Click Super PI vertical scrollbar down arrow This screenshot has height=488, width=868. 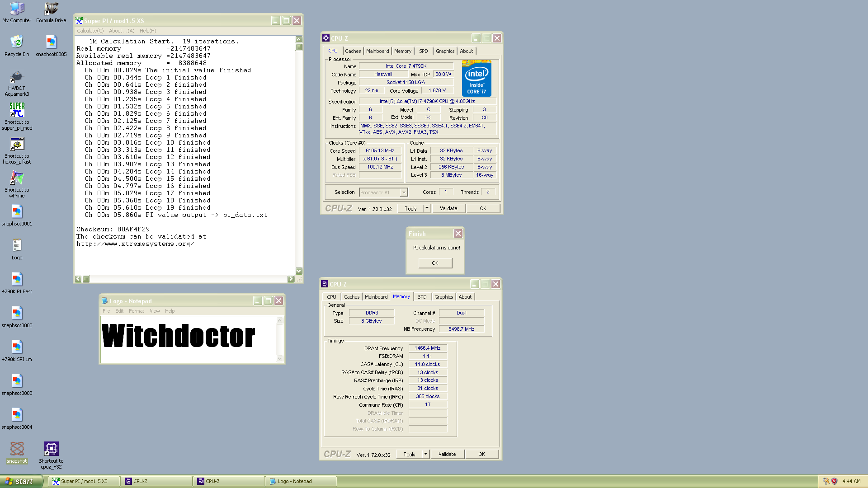299,271
